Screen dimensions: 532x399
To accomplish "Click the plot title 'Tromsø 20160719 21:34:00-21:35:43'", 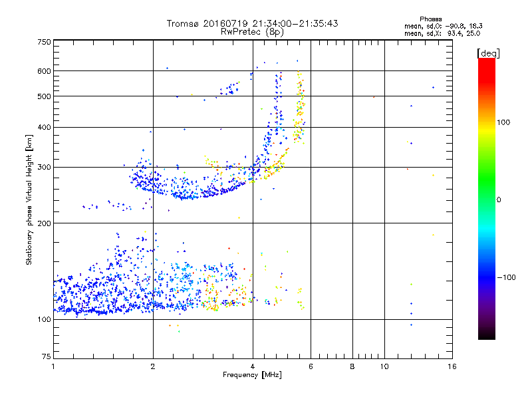I will (252, 23).
